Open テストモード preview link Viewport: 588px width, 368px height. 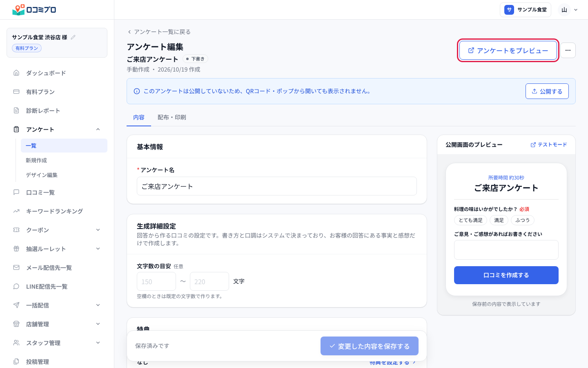pyautogui.click(x=549, y=145)
